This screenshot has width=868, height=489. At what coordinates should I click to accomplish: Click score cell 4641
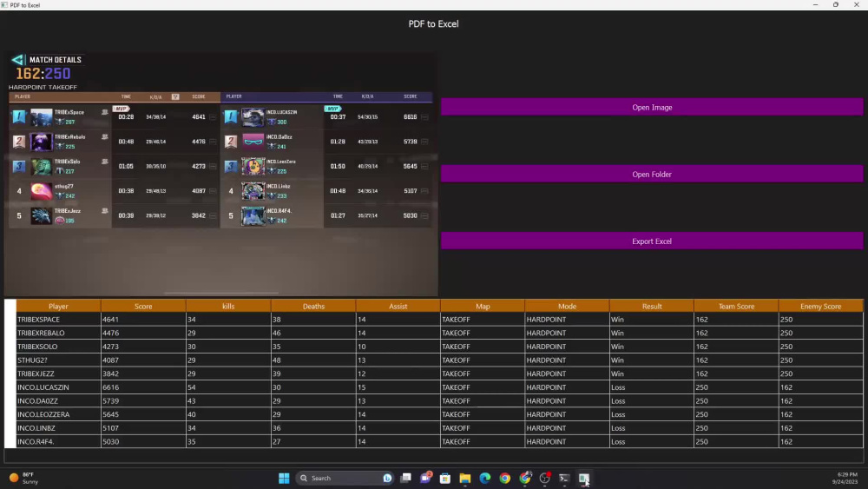(143, 320)
